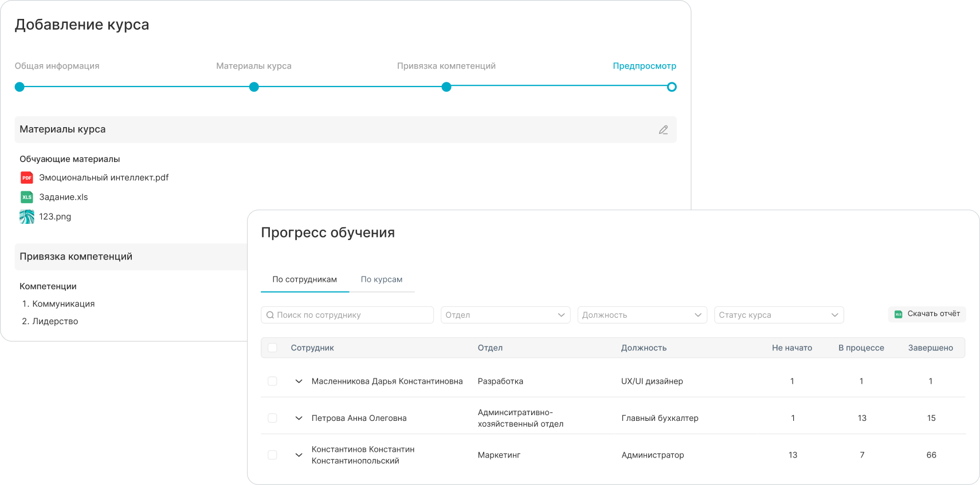Click the Главный бухгалтер position cell
The image size is (980, 485).
pyautogui.click(x=660, y=418)
